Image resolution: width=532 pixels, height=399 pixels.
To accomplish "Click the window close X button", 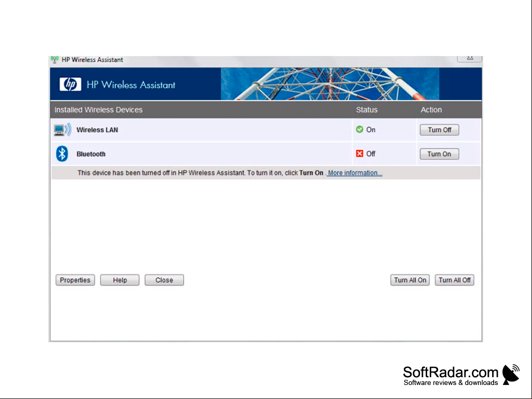I will (470, 58).
